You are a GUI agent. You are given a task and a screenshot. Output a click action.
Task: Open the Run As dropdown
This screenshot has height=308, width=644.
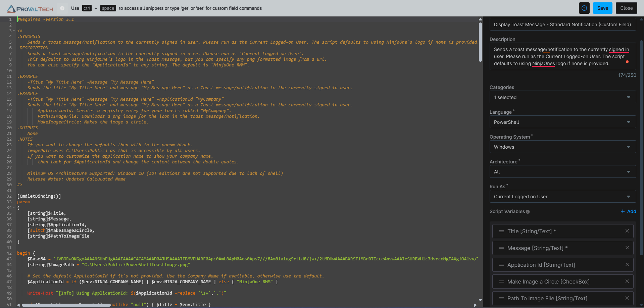click(563, 197)
